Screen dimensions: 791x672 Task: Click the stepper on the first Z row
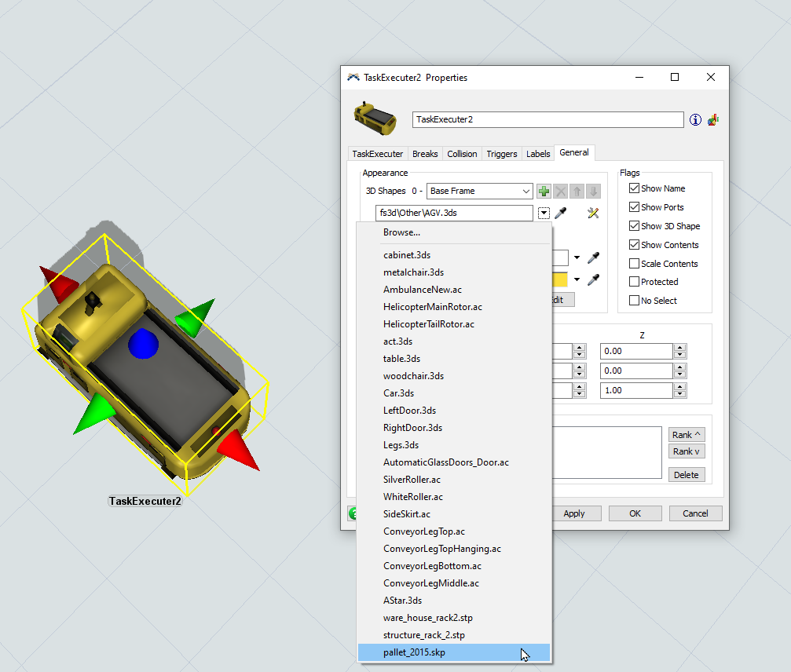coord(680,352)
